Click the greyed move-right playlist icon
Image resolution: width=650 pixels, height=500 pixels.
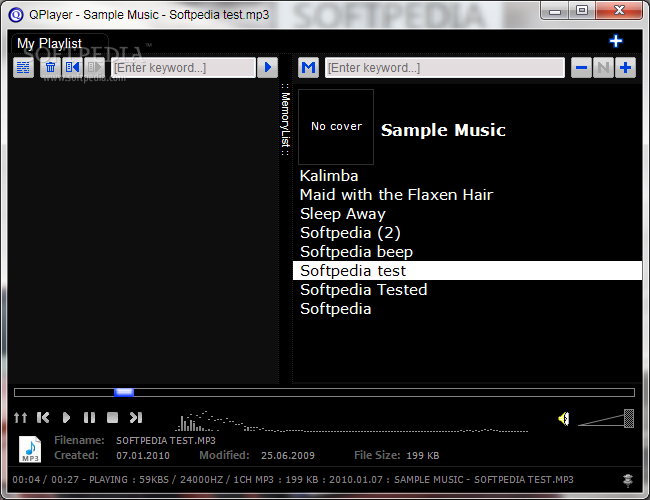[x=95, y=68]
